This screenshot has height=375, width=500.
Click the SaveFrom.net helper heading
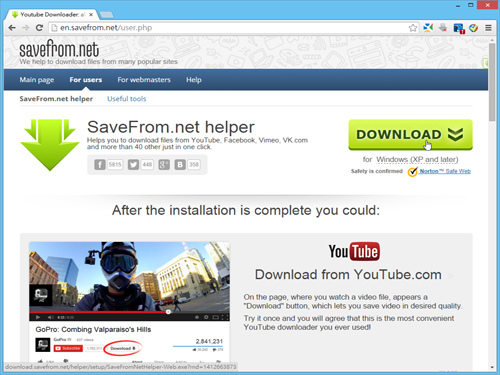point(171,127)
